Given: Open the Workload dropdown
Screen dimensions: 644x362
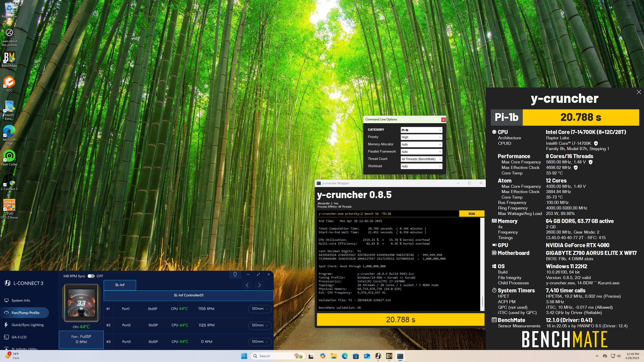Looking at the screenshot, I should click(421, 166).
